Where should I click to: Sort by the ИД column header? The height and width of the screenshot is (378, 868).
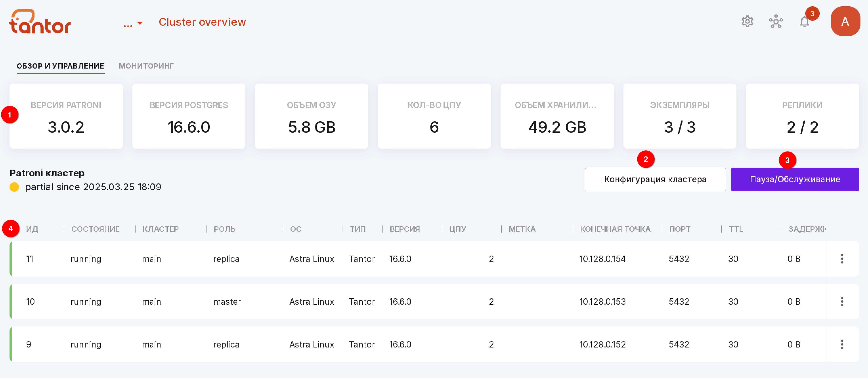(32, 229)
